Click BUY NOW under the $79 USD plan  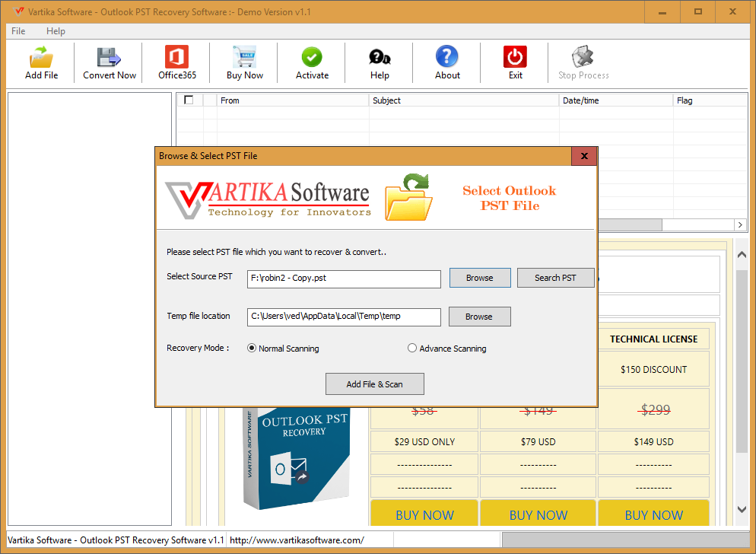point(538,514)
